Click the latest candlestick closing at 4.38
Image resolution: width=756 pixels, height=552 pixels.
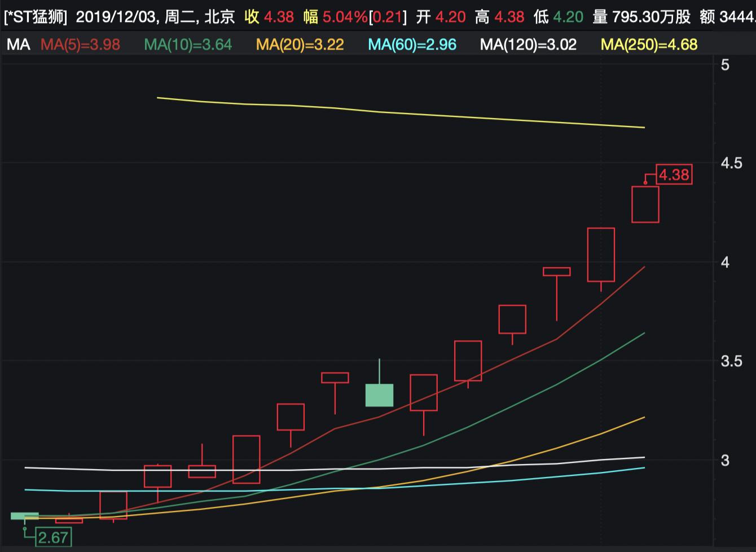tap(645, 204)
